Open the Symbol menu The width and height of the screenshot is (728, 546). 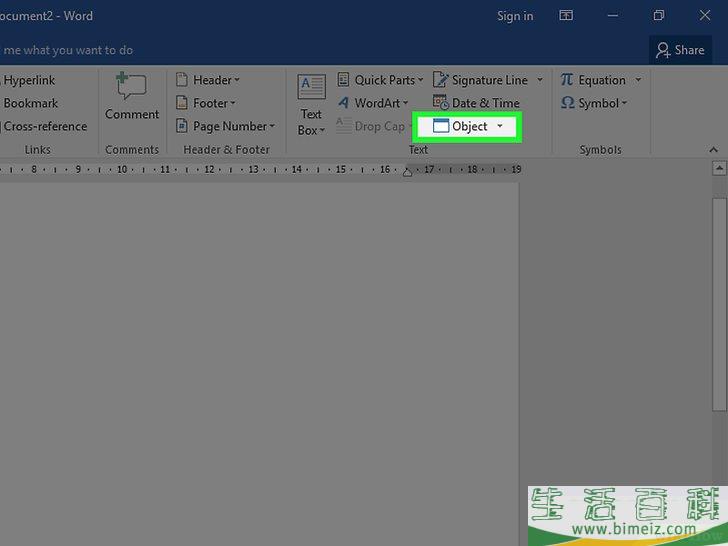click(x=595, y=103)
